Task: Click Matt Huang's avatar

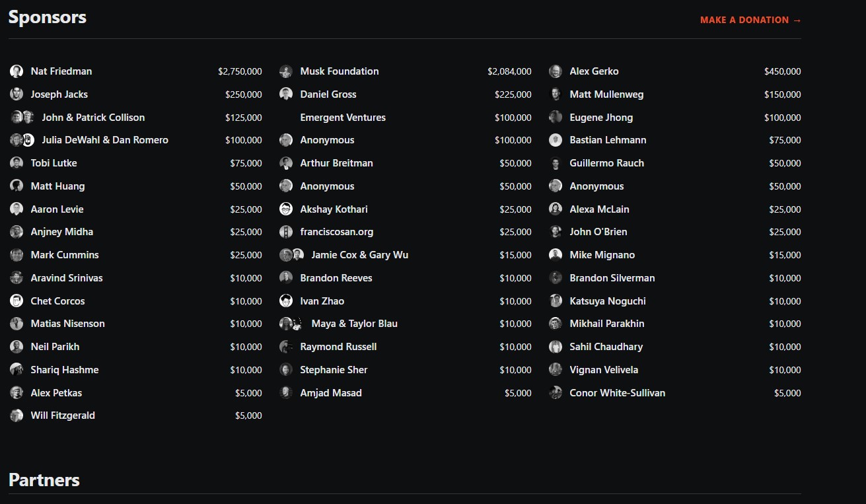Action: (17, 186)
